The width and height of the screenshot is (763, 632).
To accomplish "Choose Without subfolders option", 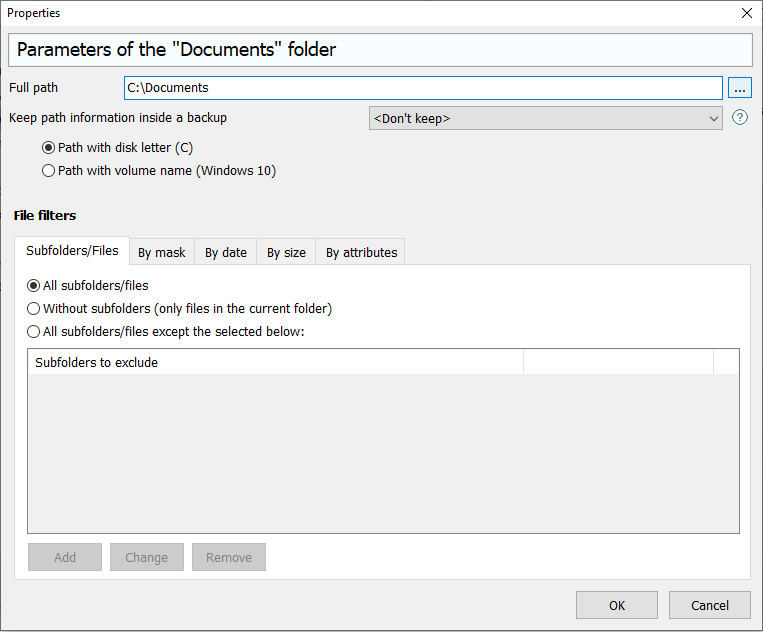I will coord(179,308).
